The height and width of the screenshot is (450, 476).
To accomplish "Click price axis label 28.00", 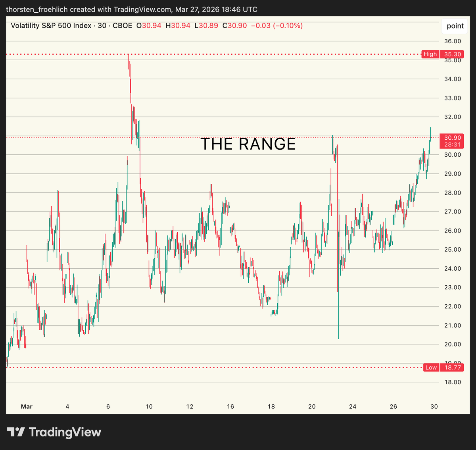I will pos(453,193).
